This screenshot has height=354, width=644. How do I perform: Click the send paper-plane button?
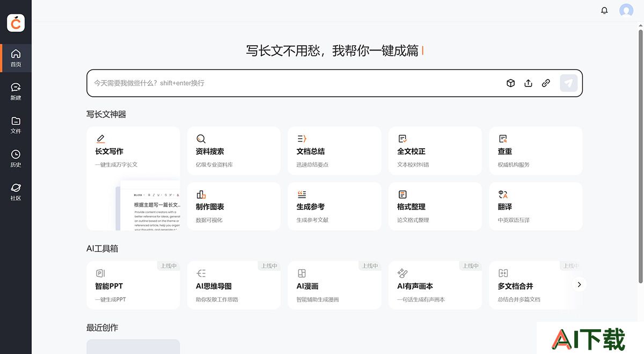click(x=568, y=83)
